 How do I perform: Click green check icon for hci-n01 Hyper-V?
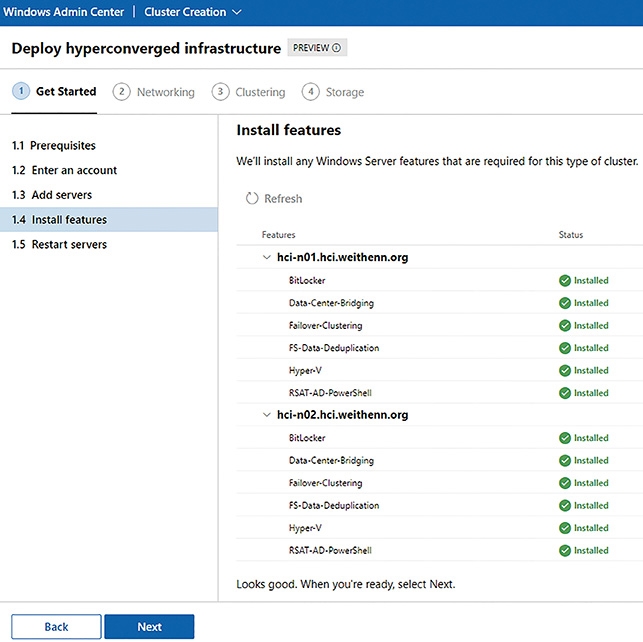pyautogui.click(x=565, y=371)
